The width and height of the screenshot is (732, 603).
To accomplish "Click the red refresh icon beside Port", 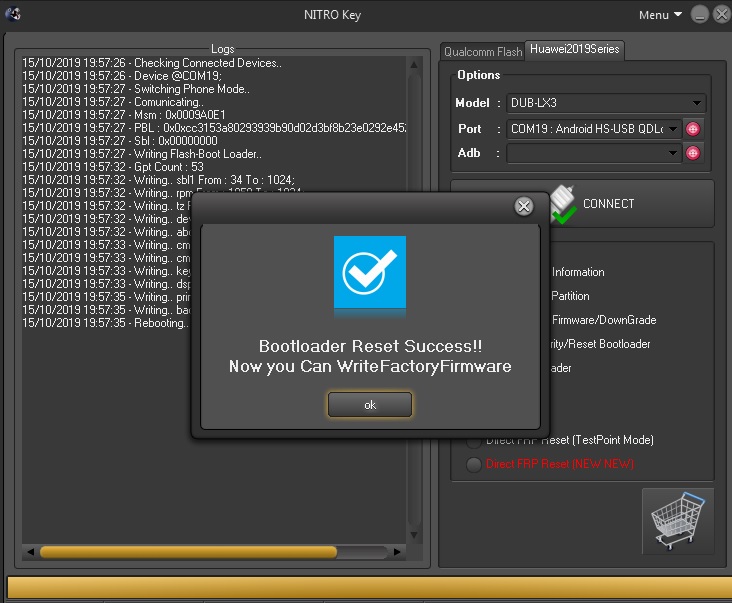I will pyautogui.click(x=693, y=129).
